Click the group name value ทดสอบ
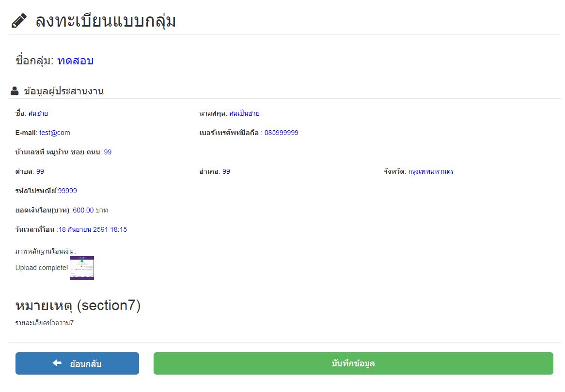Image resolution: width=565 pixels, height=392 pixels. click(75, 61)
